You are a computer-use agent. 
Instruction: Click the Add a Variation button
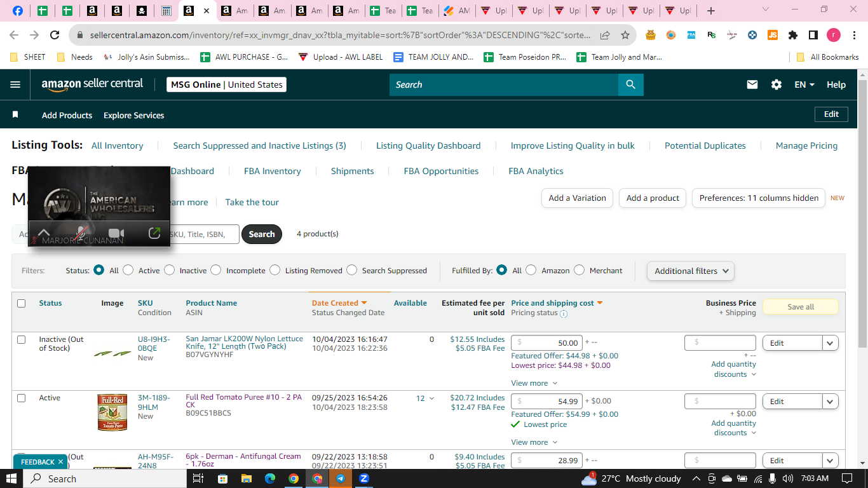pyautogui.click(x=577, y=198)
